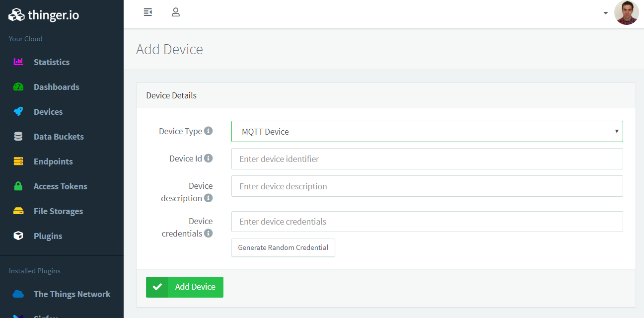Go to the Dashboards menu item
Screen dimensions: 644x318
56,87
